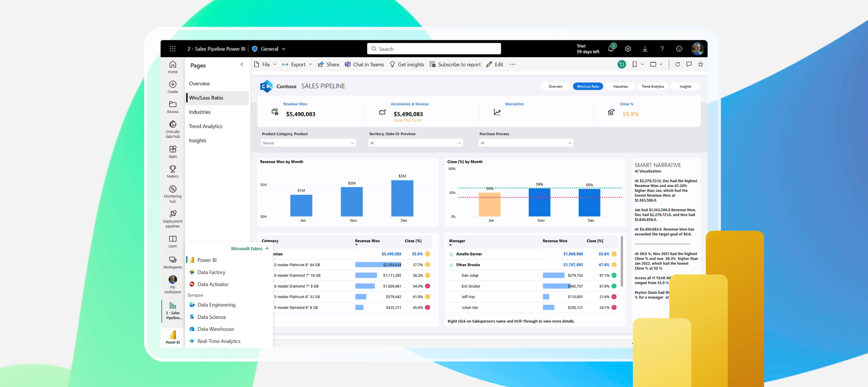Select Trend Analytics in Pages list
The height and width of the screenshot is (387, 868).
click(x=205, y=126)
